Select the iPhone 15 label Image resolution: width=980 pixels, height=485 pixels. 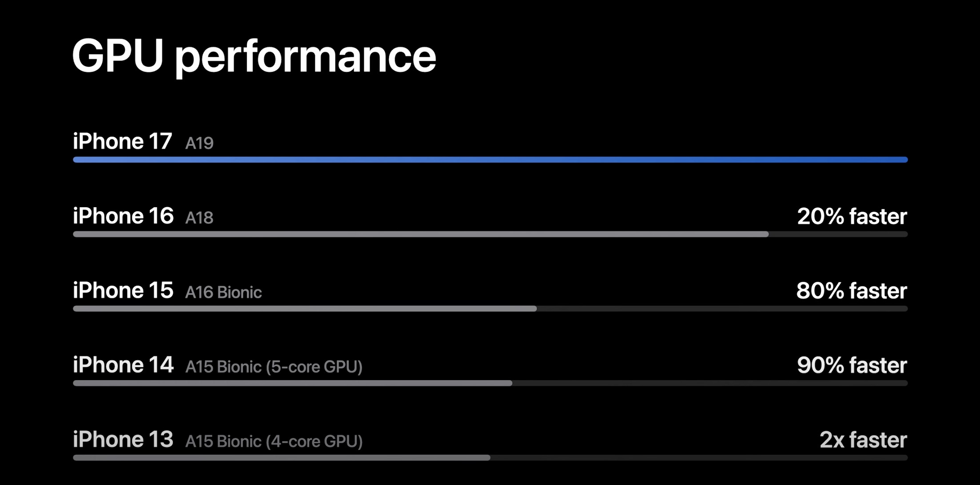pyautogui.click(x=123, y=290)
